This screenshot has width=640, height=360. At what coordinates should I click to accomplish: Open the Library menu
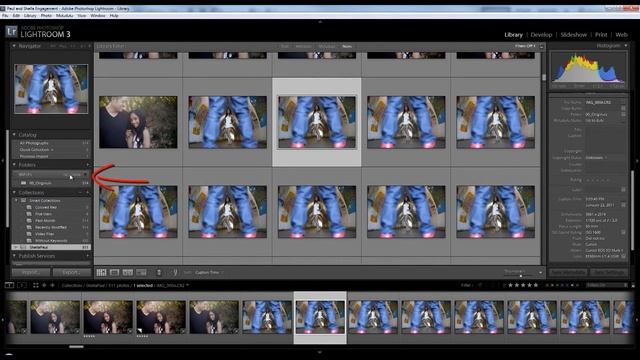(30, 16)
